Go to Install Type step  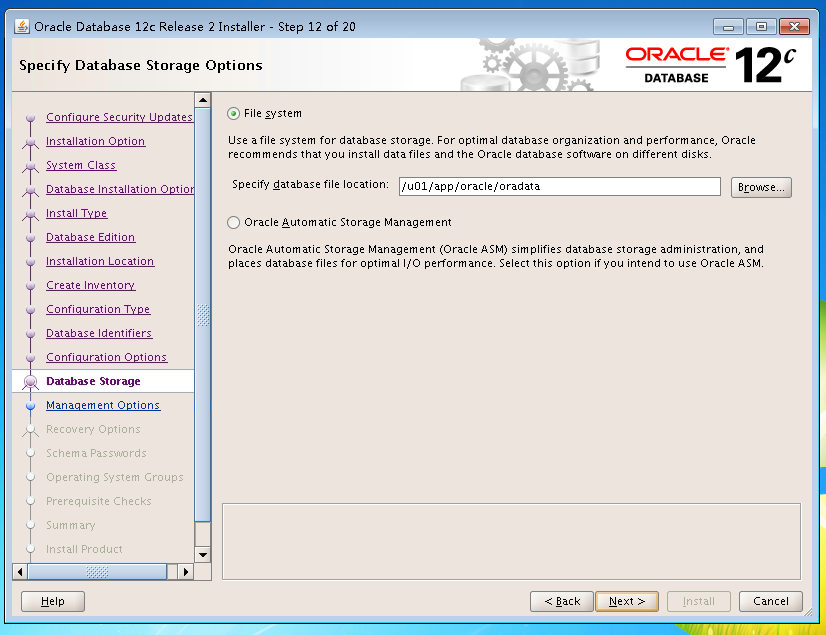click(76, 213)
